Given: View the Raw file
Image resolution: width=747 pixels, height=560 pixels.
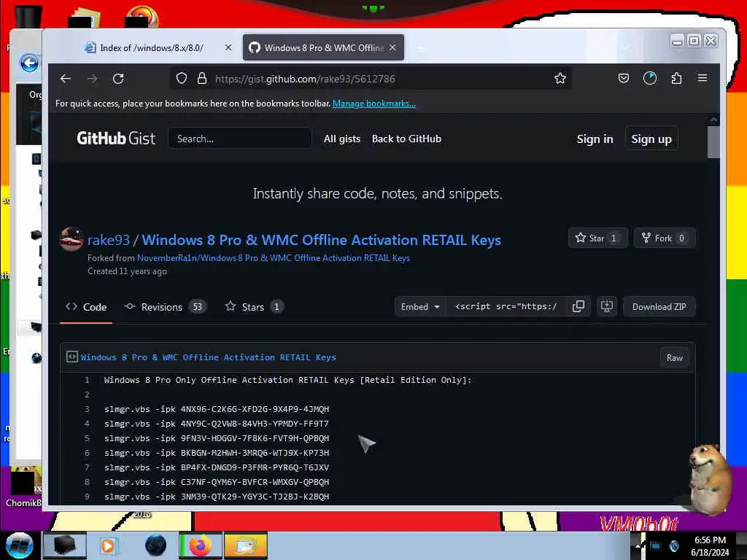Looking at the screenshot, I should [x=674, y=357].
